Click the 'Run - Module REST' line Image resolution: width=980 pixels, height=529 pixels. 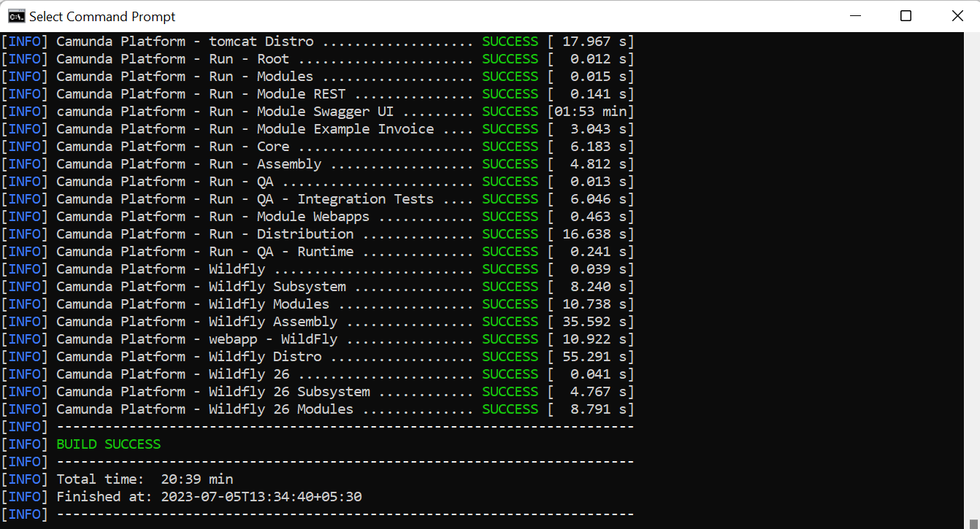(x=318, y=94)
